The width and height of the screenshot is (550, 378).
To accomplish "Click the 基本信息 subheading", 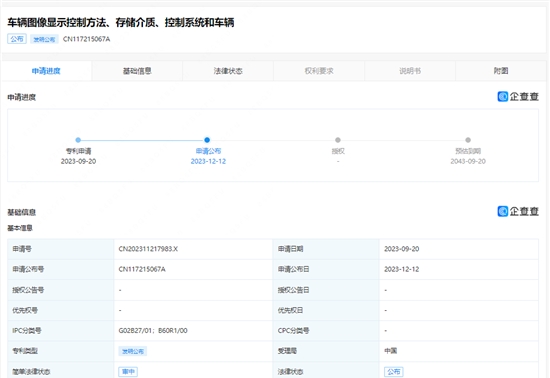I will (x=20, y=228).
